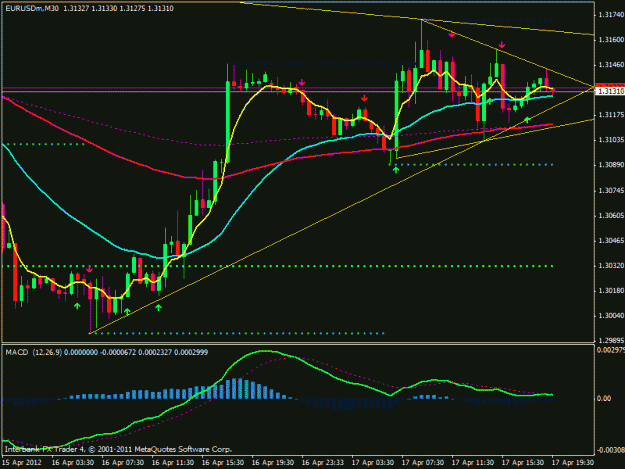Click the 16 Apr 11:30 time label
Screen dimensions: 625x469
pos(173,463)
